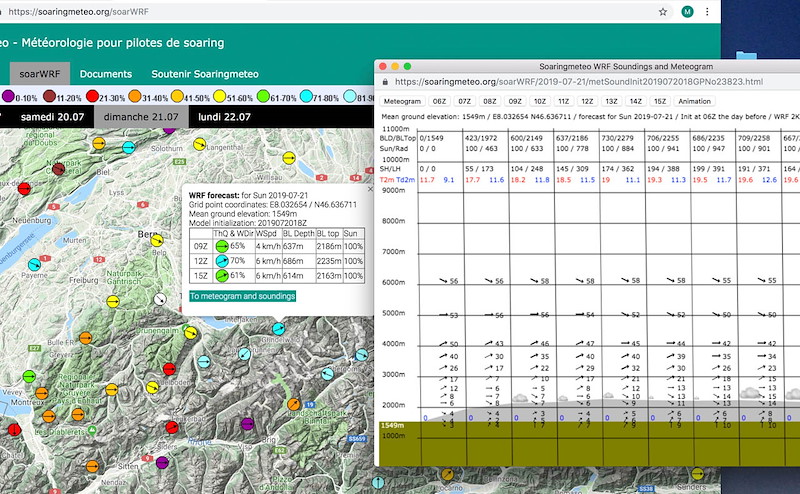Click the 'To meteogram and soundings' link
The width and height of the screenshot is (800, 494).
(243, 296)
